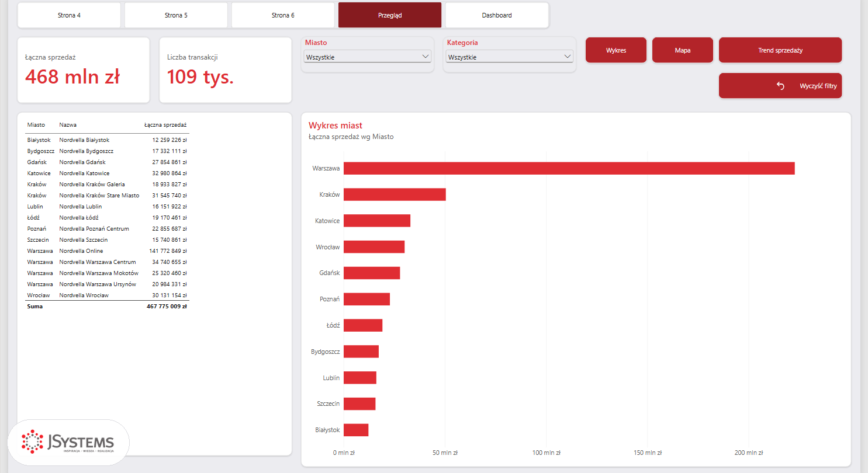The image size is (868, 473).
Task: Click the Nordvella Białystok row
Action: tap(107, 140)
